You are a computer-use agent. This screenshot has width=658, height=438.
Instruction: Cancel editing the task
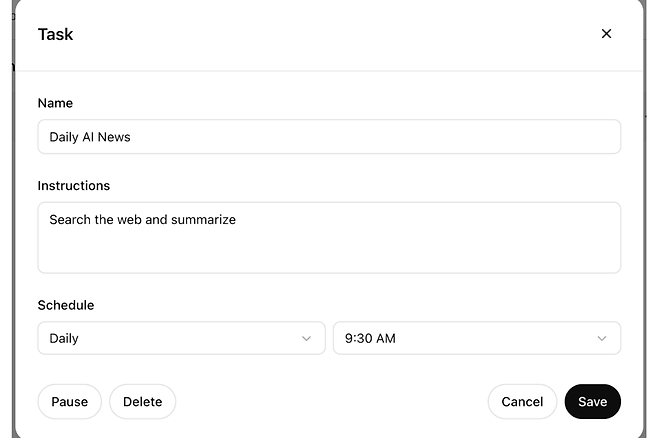522,402
